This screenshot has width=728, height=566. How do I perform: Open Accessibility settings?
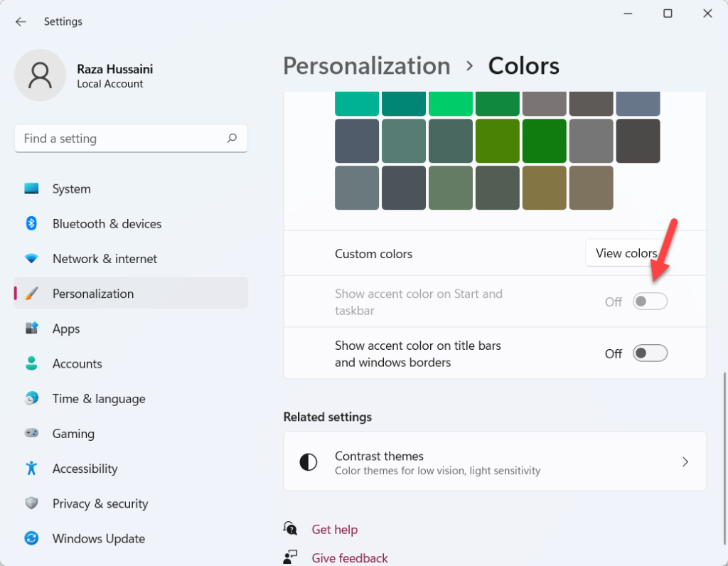click(x=85, y=468)
